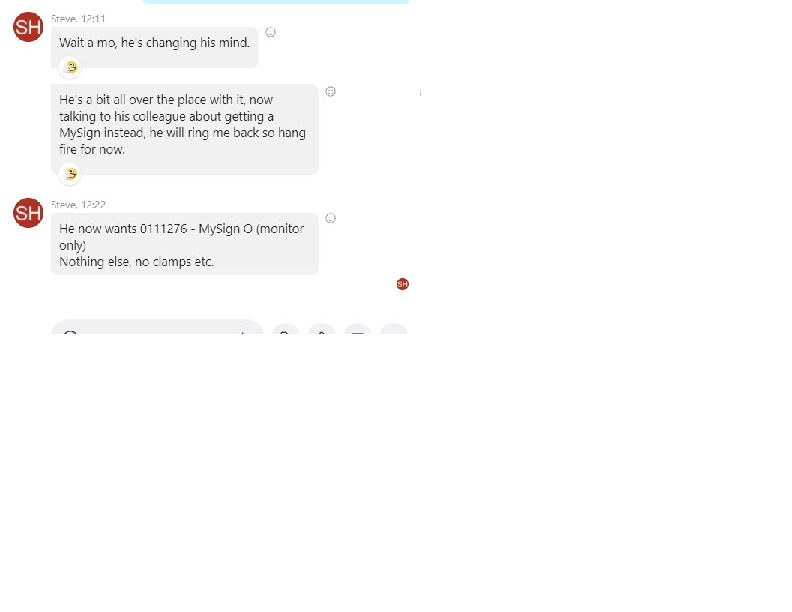The width and height of the screenshot is (792, 612).
Task: Click laughing emoji under "Wait a mo" message
Action: tap(70, 67)
